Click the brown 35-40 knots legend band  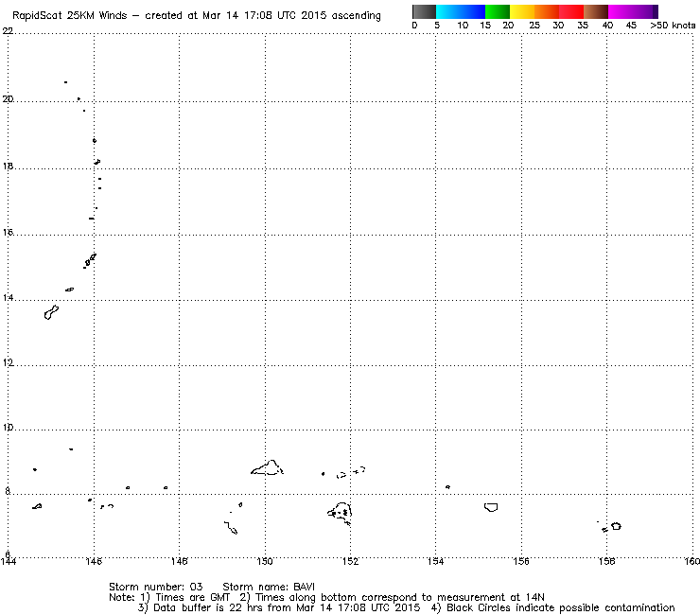pos(596,11)
